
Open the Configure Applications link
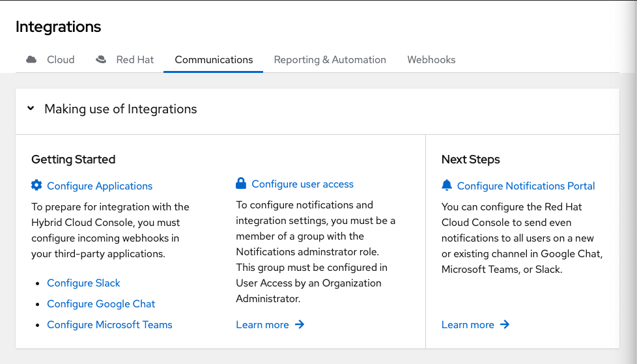[x=100, y=186]
